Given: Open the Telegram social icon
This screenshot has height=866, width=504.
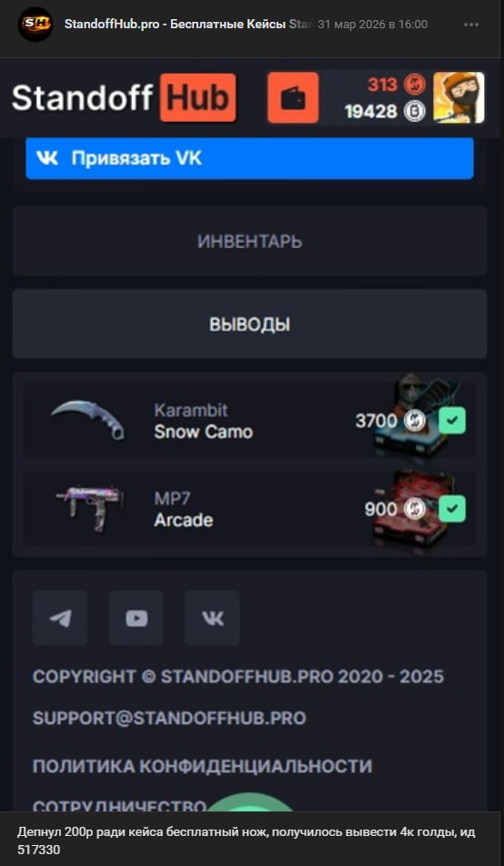Looking at the screenshot, I should pyautogui.click(x=60, y=618).
